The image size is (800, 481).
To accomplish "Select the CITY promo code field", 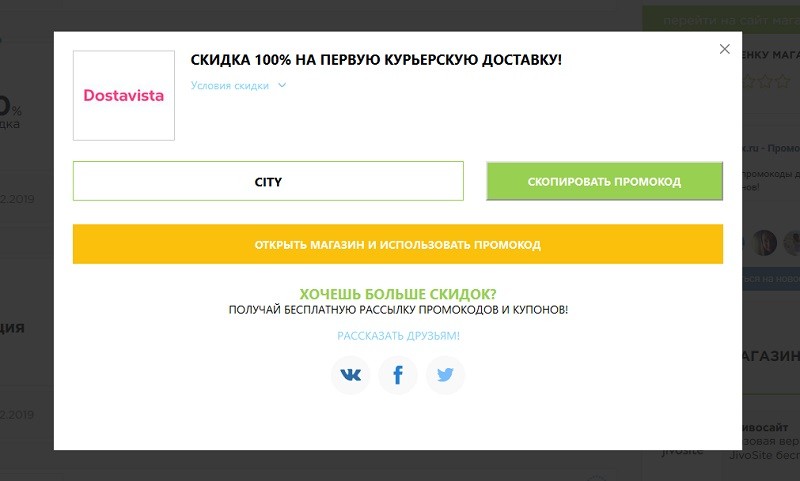I will coord(268,181).
